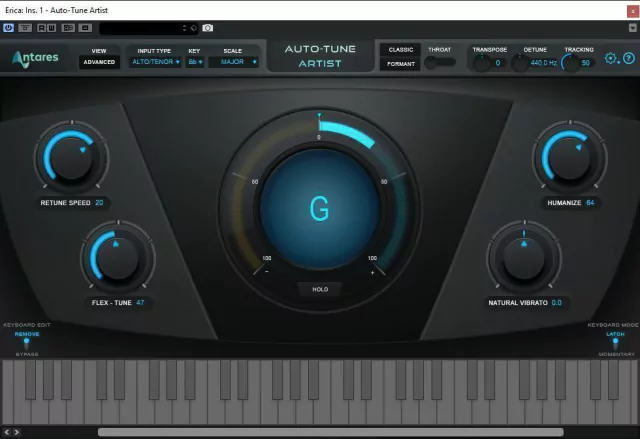Toggle the CLASSIC mode button
Screen dimensions: 640x439
coord(400,49)
